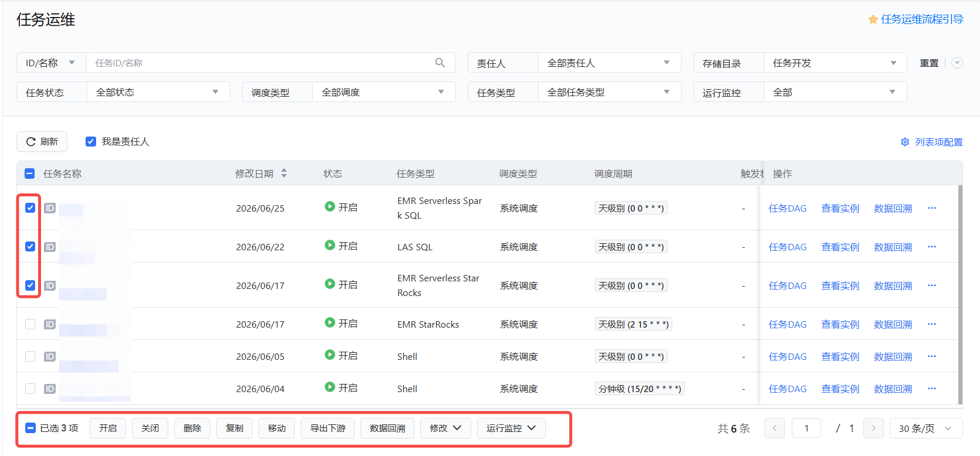This screenshot has width=980, height=456.
Task: Open the 全部调度 schedule type dropdown
Action: (x=384, y=92)
